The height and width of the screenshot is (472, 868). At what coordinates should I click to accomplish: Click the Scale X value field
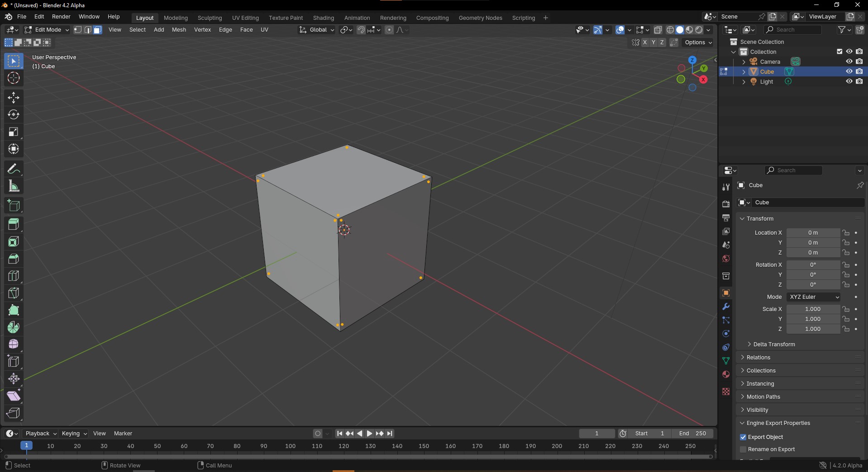tap(813, 309)
